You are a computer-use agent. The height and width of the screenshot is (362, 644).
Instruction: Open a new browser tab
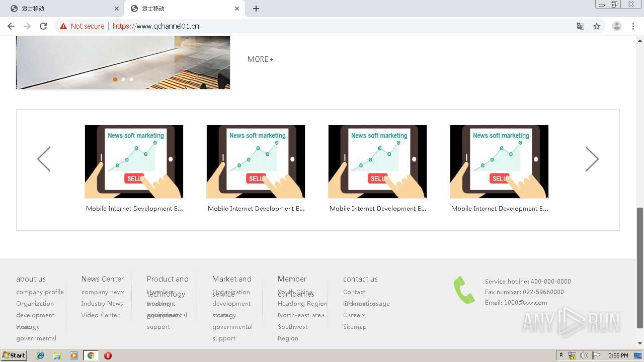[x=256, y=9]
